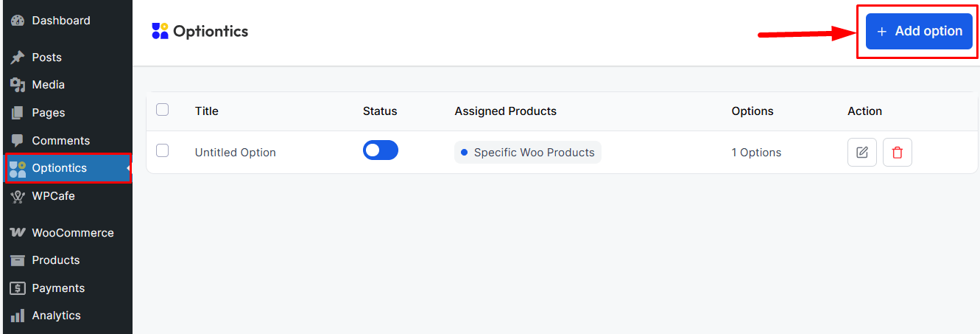Click the Dashboard gauge icon in sidebar
The height and width of the screenshot is (334, 980).
click(x=18, y=21)
